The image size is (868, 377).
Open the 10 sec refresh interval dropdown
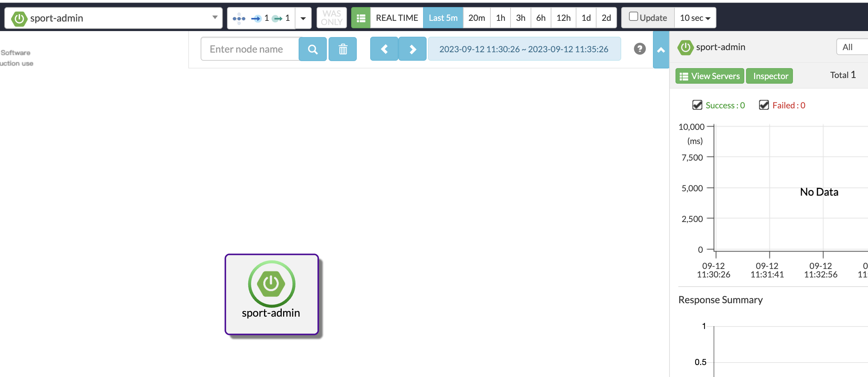tap(695, 18)
